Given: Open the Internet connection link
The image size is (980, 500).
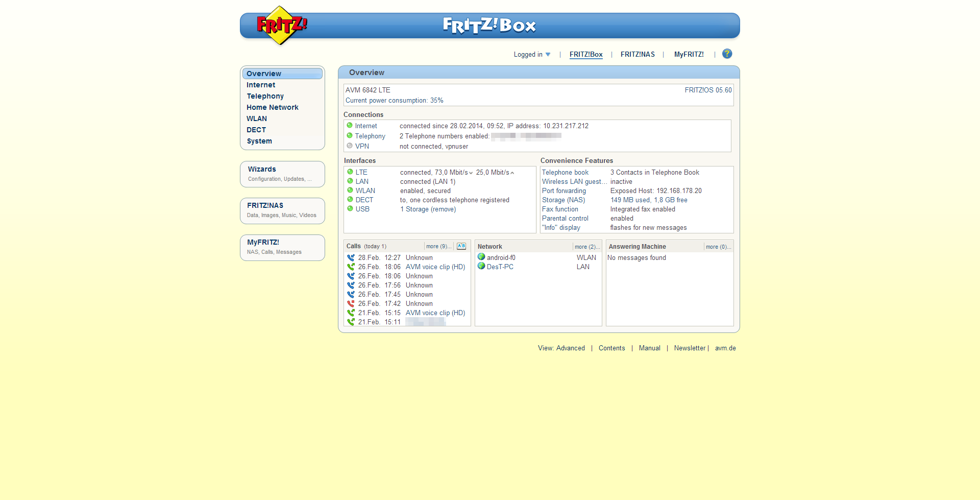Looking at the screenshot, I should [x=366, y=126].
